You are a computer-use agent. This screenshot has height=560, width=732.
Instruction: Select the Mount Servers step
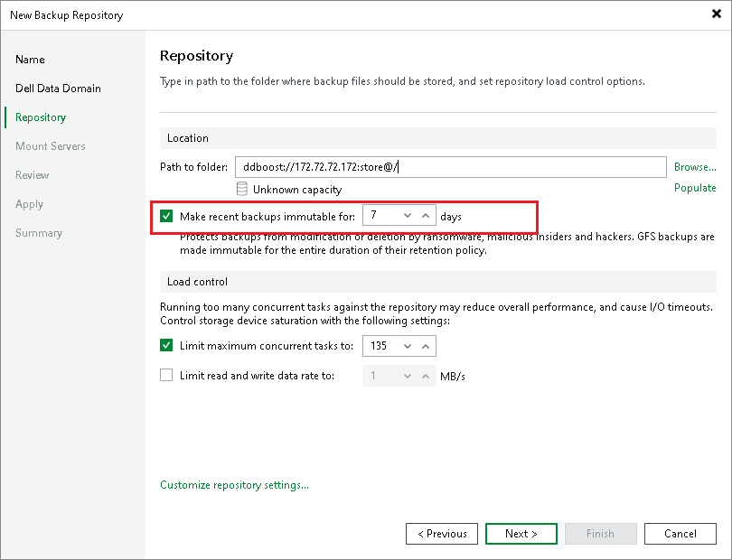click(51, 146)
